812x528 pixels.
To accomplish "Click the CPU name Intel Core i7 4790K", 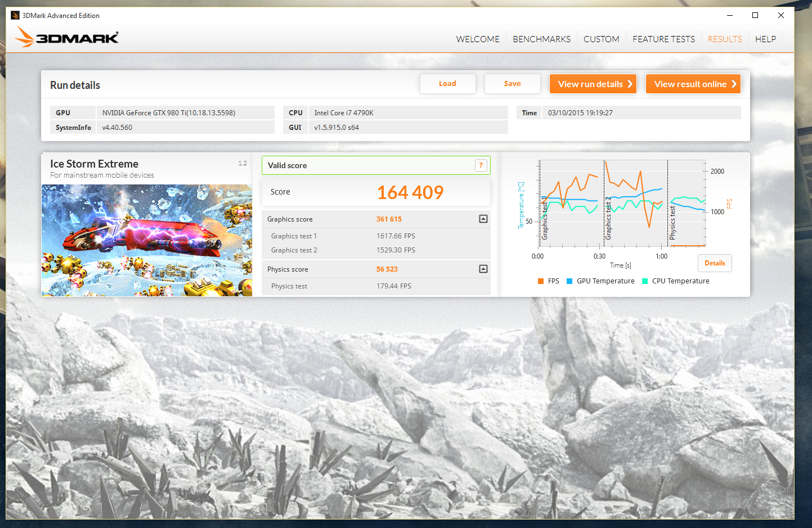I will click(343, 112).
